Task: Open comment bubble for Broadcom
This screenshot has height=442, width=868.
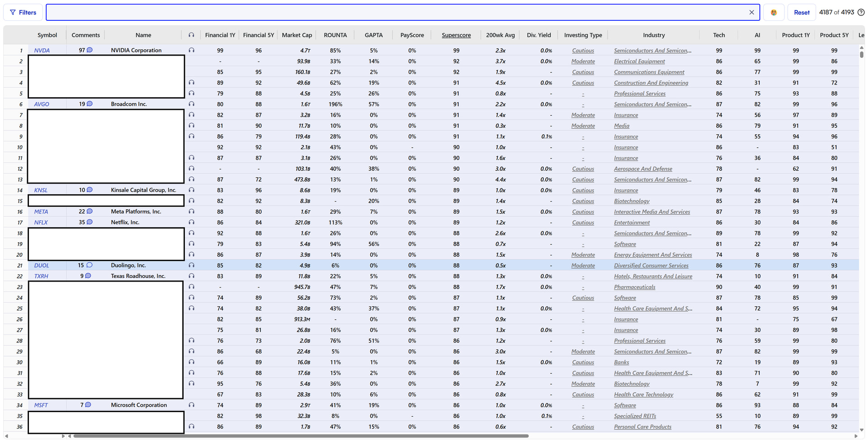Action: tap(90, 104)
